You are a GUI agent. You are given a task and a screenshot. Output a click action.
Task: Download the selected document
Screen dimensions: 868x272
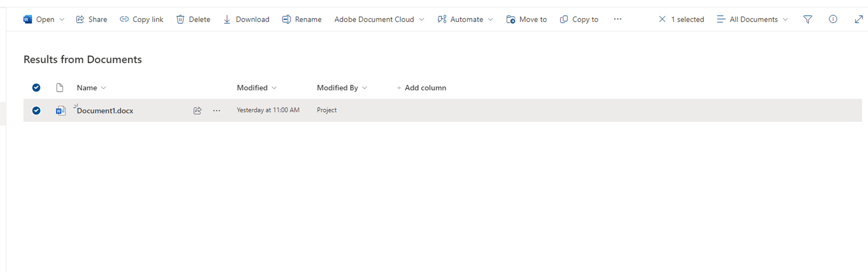point(246,20)
